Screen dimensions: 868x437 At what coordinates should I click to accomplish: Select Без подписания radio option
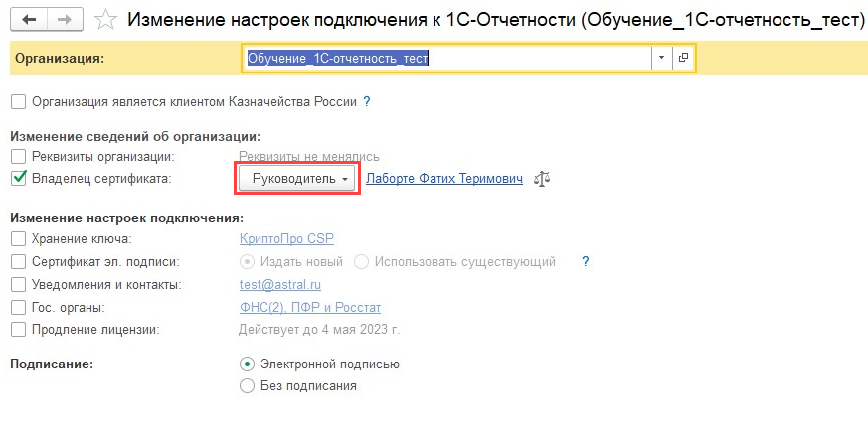248,386
